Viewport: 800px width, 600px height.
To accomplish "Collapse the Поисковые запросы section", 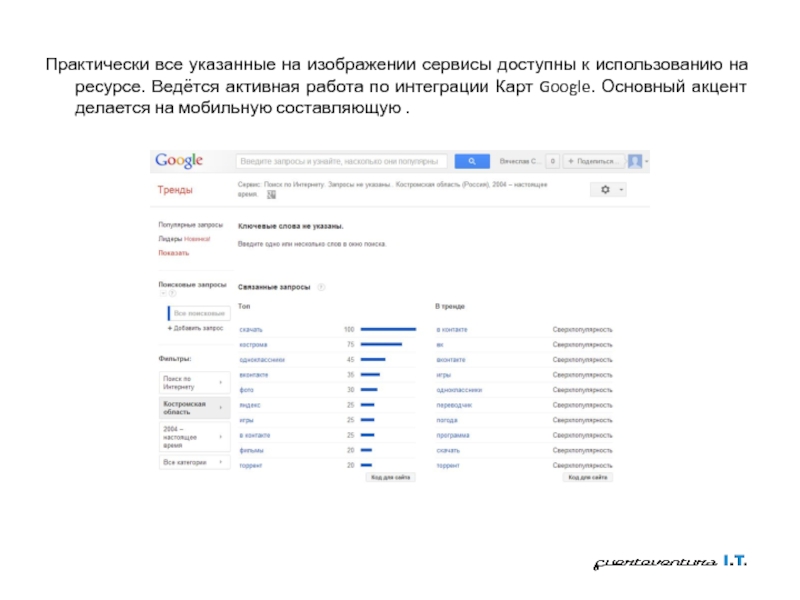I will coord(163,293).
